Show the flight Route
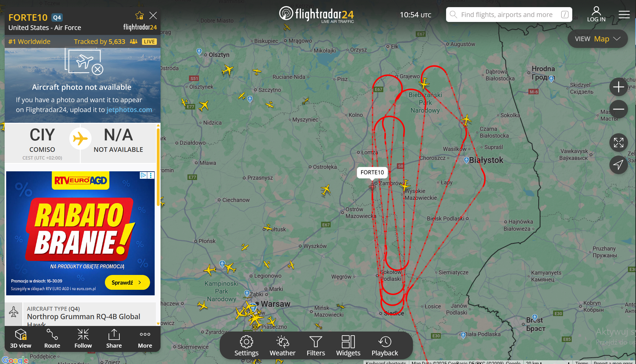The width and height of the screenshot is (636, 364). pyautogui.click(x=52, y=339)
